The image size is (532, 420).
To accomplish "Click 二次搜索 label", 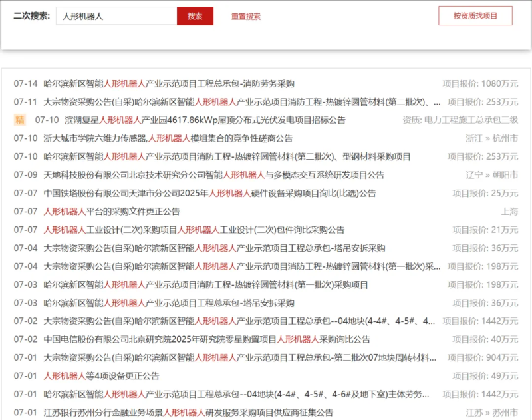I will [31, 16].
